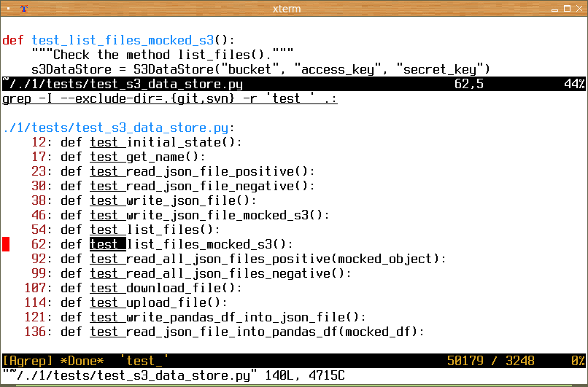This screenshot has height=387, width=588.
Task: Click the 0% indicator in Agrep status bar
Action: (x=578, y=361)
